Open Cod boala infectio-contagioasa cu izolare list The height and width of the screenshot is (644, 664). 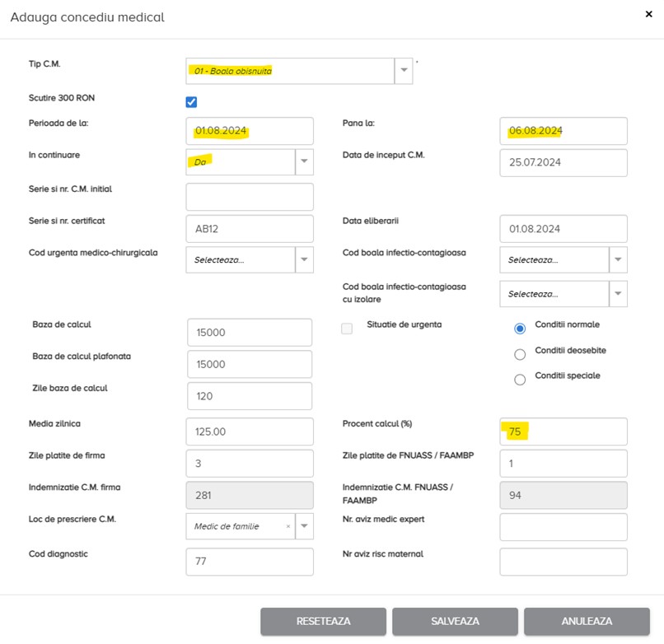pos(618,294)
